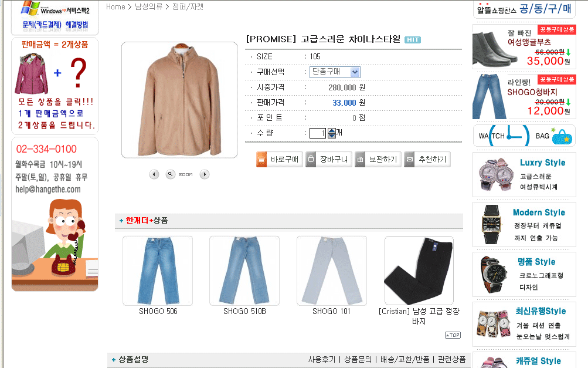Select the 상품문의 product inquiry tab
This screenshot has width=588, height=368.
pos(358,359)
